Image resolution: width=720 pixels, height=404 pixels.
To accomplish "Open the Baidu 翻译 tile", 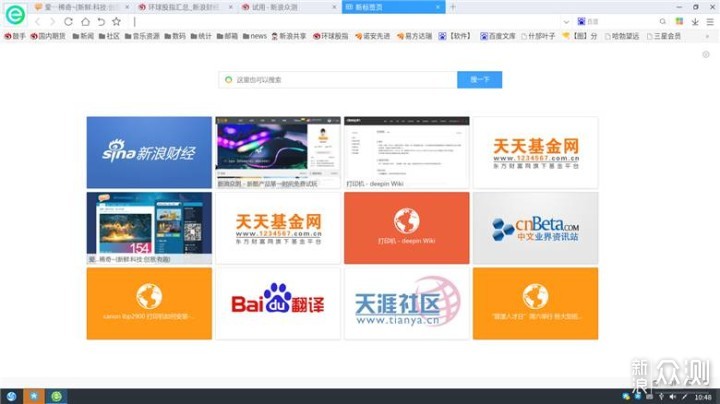I will point(278,303).
